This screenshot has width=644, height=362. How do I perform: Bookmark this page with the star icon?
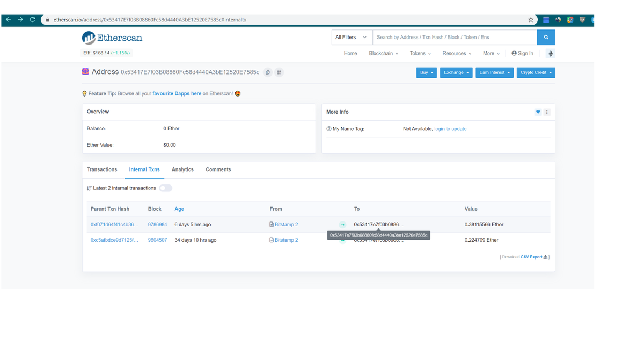click(x=531, y=20)
